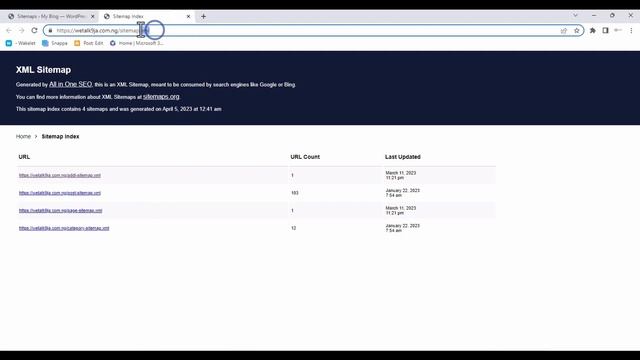Click the padlock site info icon
Viewport: 640px width, 360px height.
[x=50, y=31]
